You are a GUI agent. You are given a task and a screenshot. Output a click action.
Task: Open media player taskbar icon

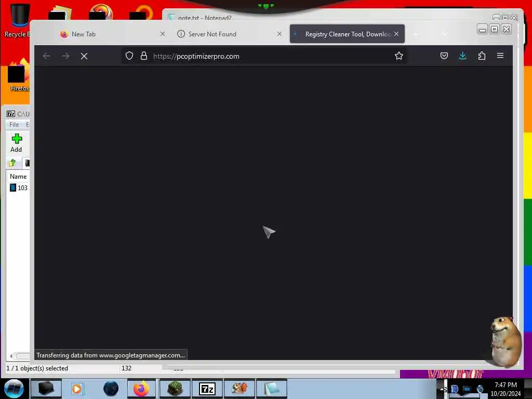[x=77, y=389]
